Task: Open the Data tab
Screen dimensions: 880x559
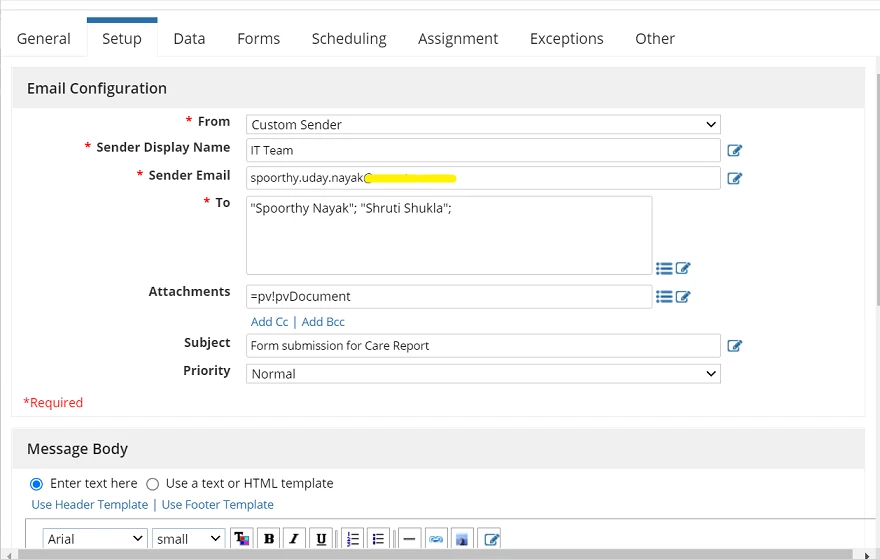Action: (x=189, y=39)
